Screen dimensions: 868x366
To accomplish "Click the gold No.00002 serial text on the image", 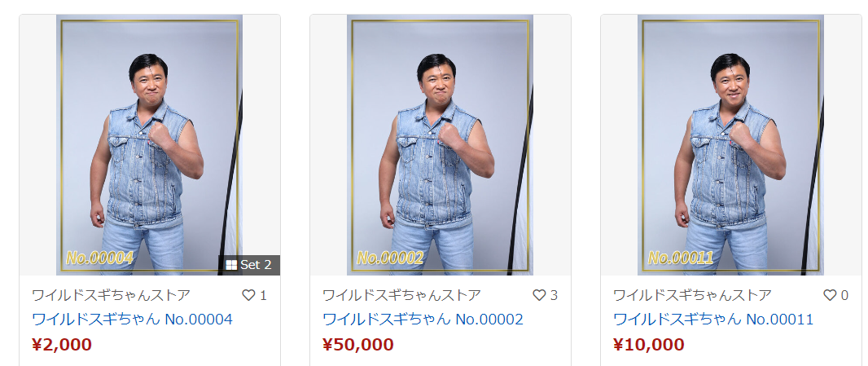I will click(390, 258).
